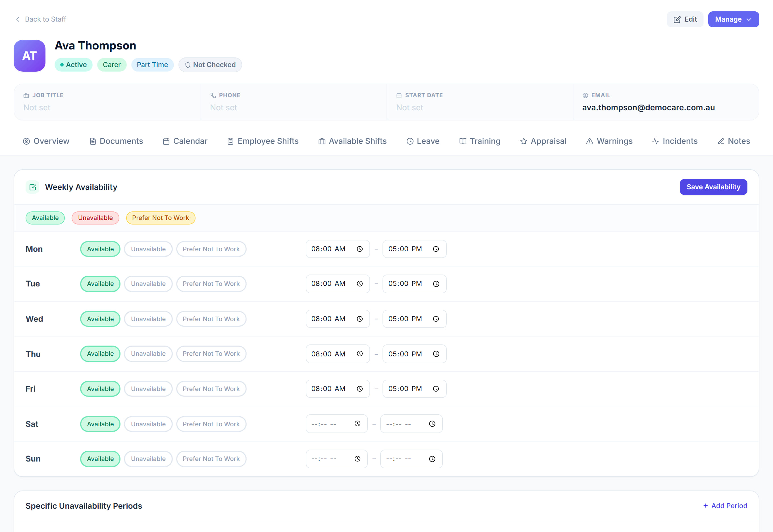Screen dimensions: 773x532
Task: Click the Edit button
Action: click(x=685, y=19)
